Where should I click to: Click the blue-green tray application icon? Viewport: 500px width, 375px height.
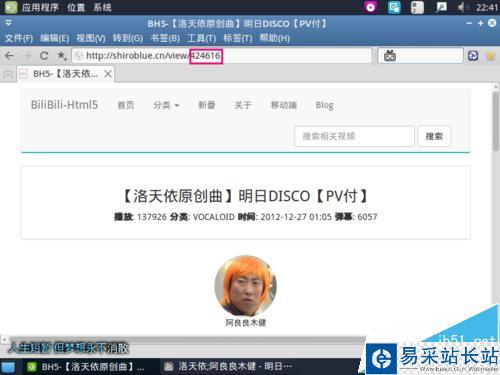click(x=394, y=7)
